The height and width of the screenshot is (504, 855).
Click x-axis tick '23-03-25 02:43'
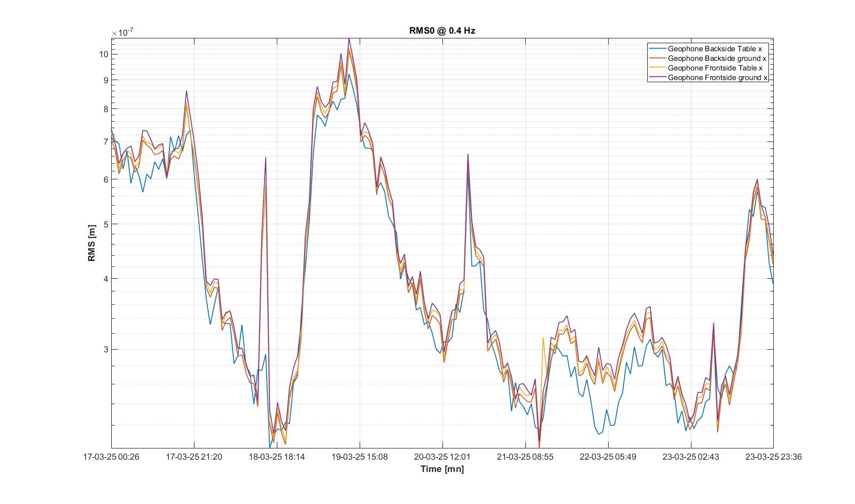[x=691, y=456]
